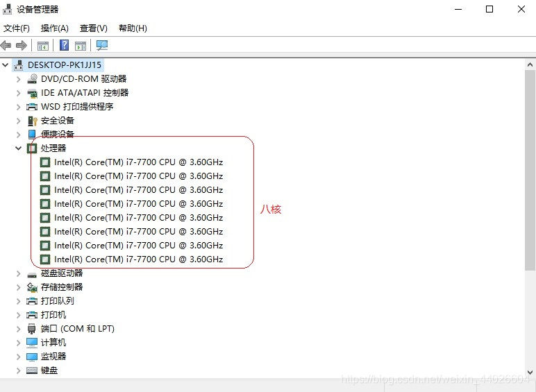Click the Forward arrow toolbar icon
The width and height of the screenshot is (536, 392).
pos(22,45)
